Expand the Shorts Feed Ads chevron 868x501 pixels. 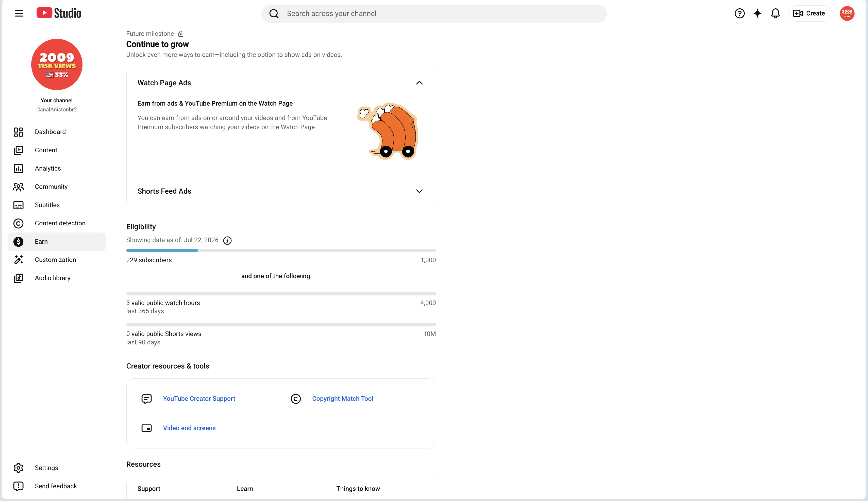click(419, 191)
